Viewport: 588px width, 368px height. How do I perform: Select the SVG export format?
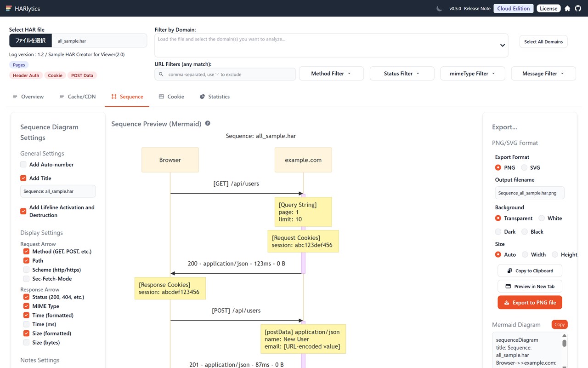524,167
